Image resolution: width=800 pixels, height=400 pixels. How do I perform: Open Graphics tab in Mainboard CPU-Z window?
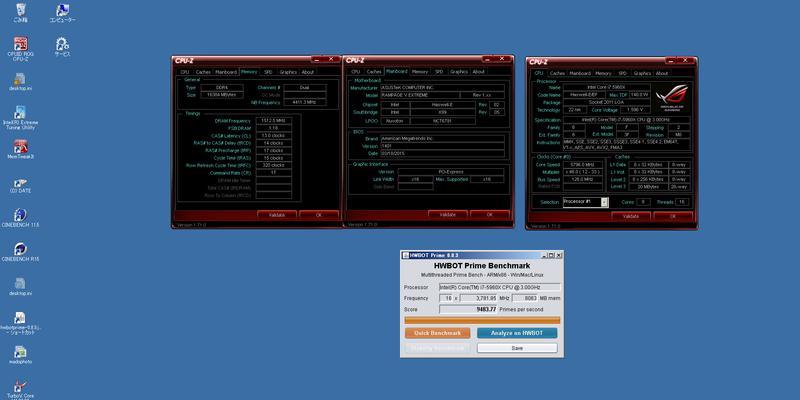pos(459,72)
